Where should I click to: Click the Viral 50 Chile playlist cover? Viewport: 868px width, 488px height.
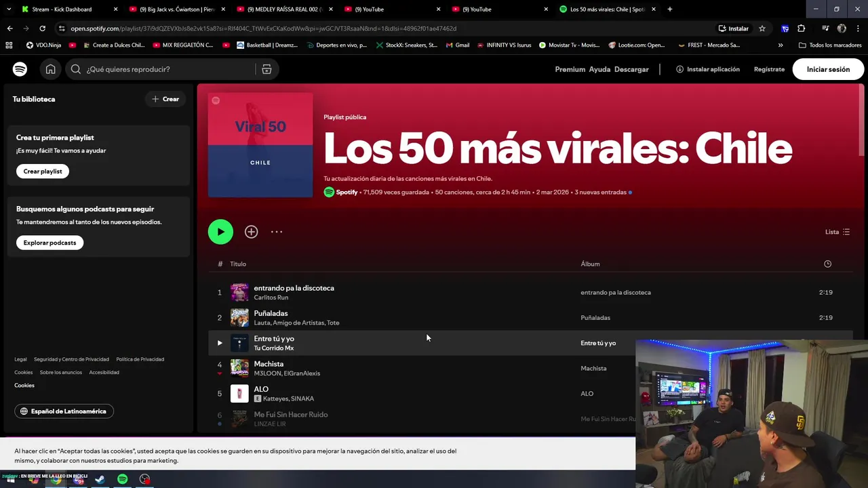[260, 145]
